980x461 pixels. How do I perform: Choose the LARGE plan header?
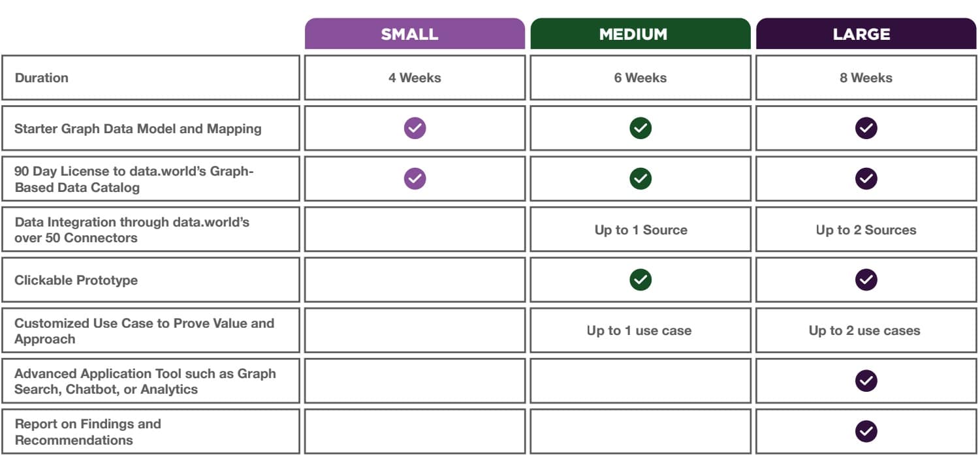click(x=866, y=34)
